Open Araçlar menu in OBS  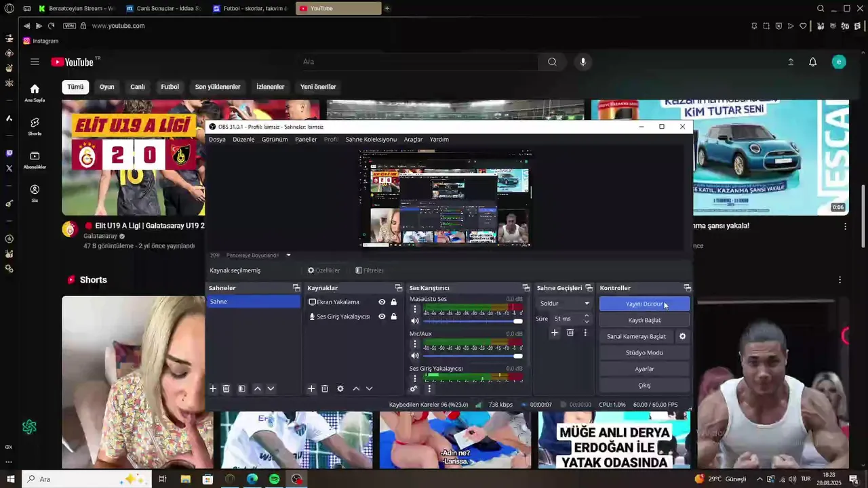[x=413, y=140]
